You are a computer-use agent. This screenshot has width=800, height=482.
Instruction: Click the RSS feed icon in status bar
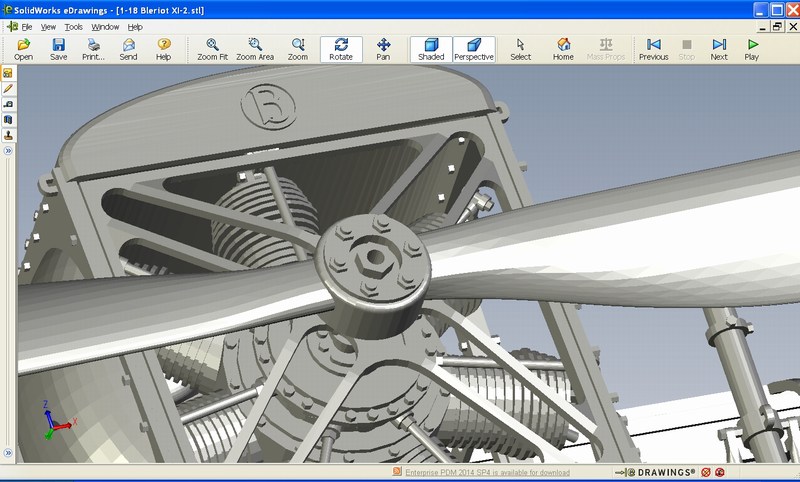(397, 472)
